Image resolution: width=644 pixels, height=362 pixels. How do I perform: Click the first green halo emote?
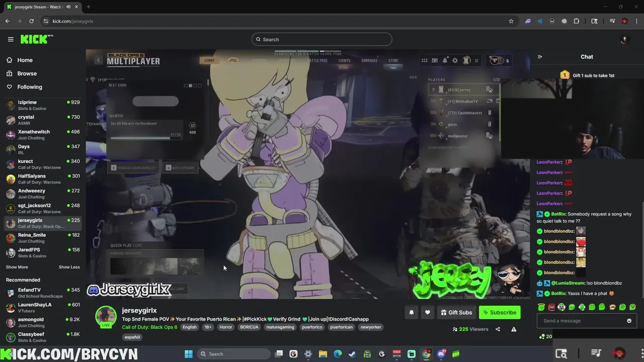point(541,307)
